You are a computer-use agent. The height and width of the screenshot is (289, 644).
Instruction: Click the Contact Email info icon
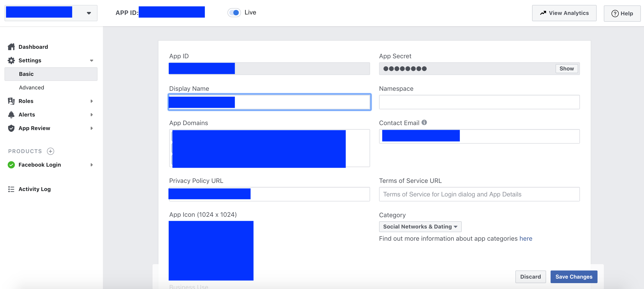[424, 122]
